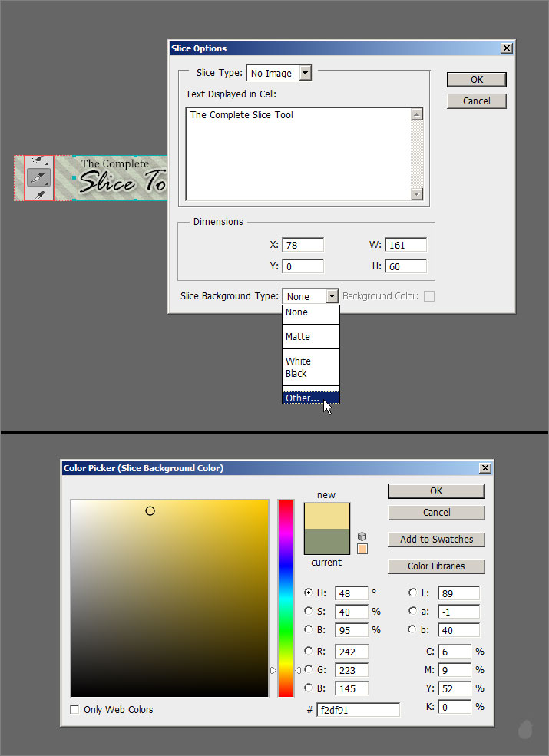
Task: Expand the Slice Background Type dropdown arrow
Action: point(331,296)
